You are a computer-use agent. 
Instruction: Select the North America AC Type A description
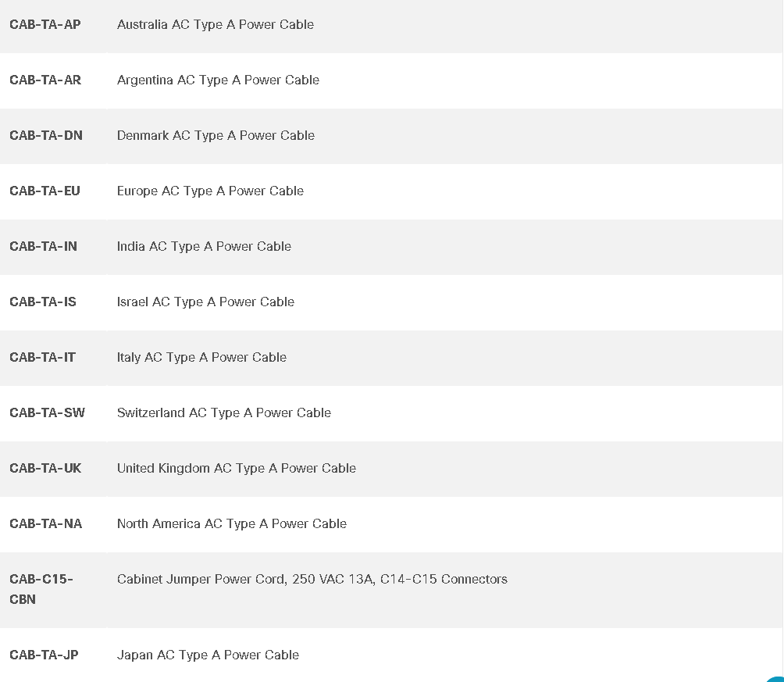click(x=232, y=524)
